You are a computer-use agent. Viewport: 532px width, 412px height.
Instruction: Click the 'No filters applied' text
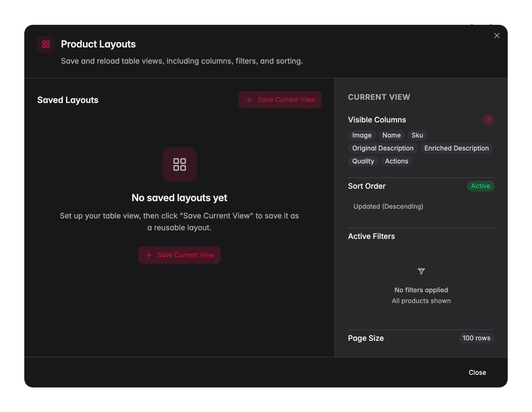(x=421, y=290)
